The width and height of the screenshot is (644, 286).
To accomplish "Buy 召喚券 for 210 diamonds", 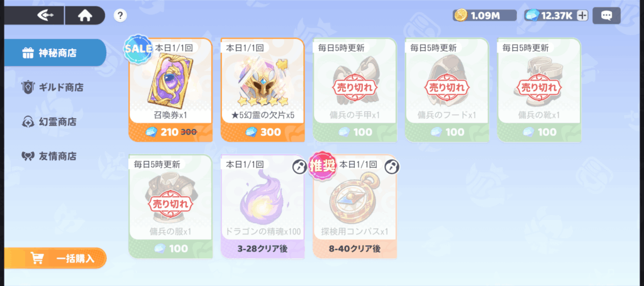I will tap(170, 89).
